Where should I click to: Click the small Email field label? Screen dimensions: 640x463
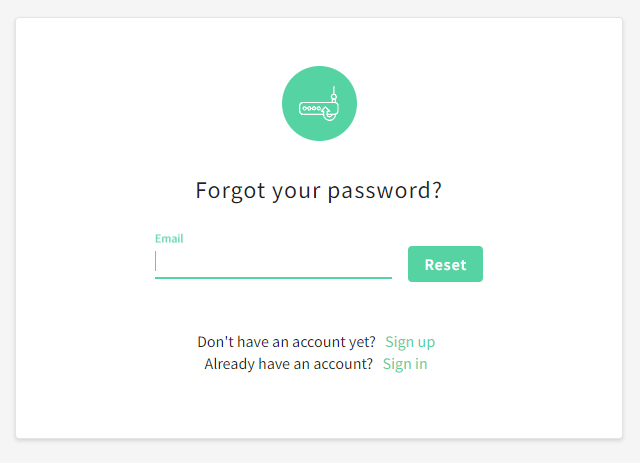pyautogui.click(x=169, y=239)
